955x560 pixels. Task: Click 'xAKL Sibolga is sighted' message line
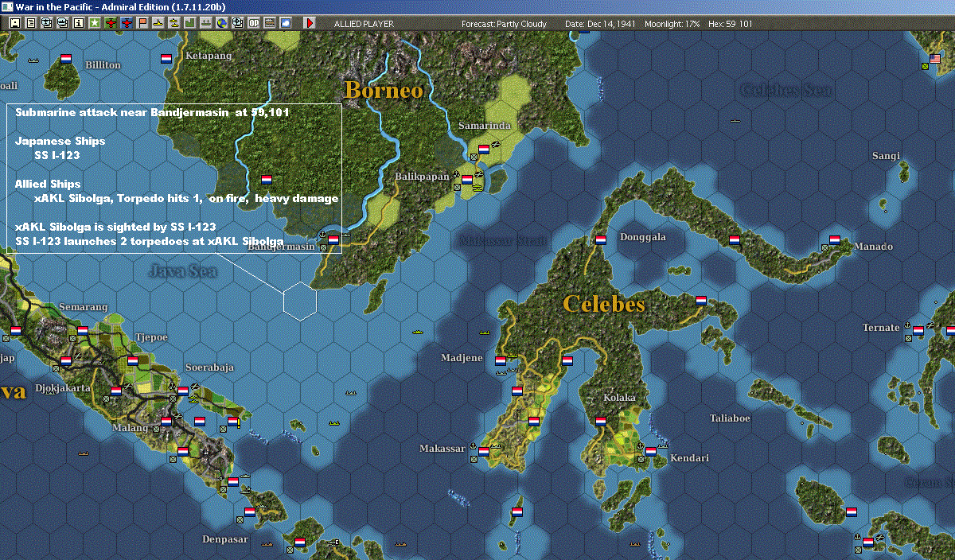point(115,227)
